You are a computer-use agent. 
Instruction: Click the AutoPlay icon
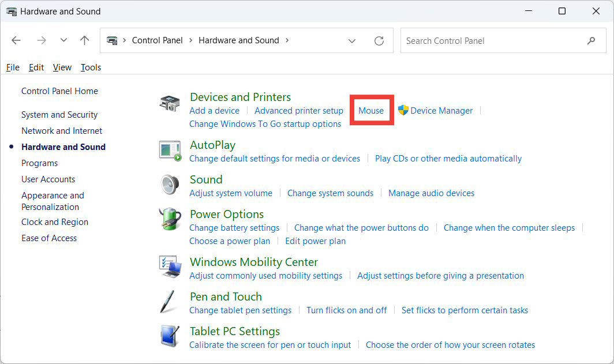click(170, 151)
